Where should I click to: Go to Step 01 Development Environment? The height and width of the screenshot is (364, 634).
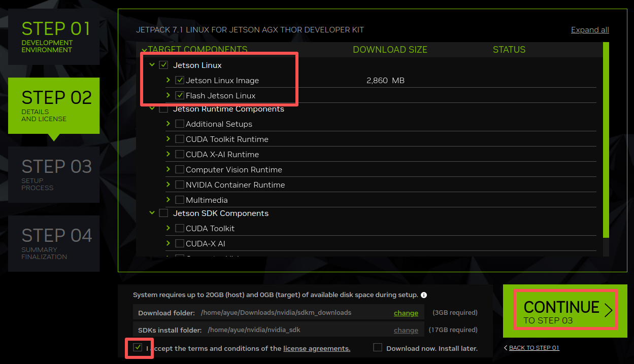54,36
